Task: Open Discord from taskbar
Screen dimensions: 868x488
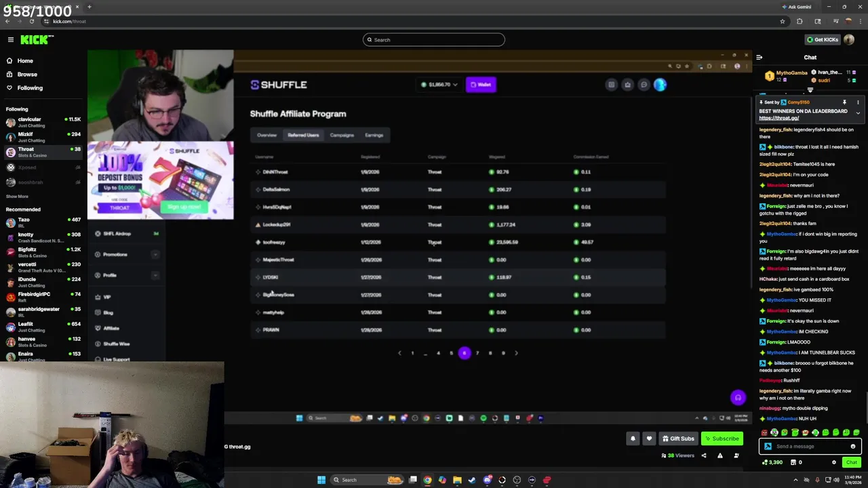Action: click(x=487, y=480)
